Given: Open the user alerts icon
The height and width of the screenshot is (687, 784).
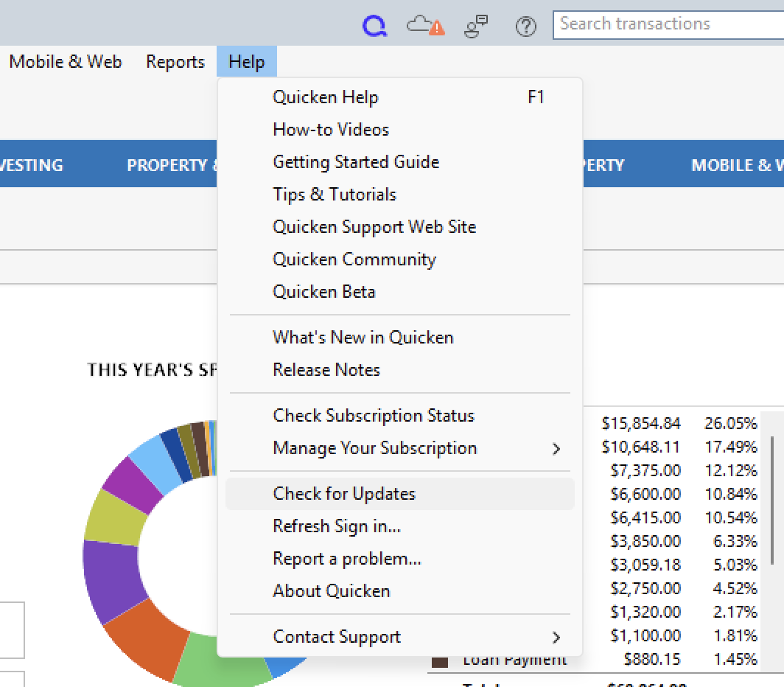Looking at the screenshot, I should 475,24.
